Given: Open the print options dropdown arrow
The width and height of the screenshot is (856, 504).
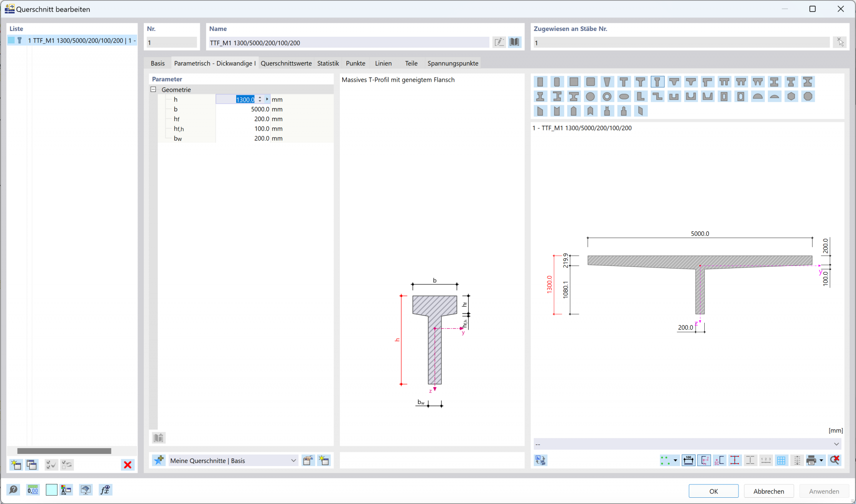Looking at the screenshot, I should [821, 461].
